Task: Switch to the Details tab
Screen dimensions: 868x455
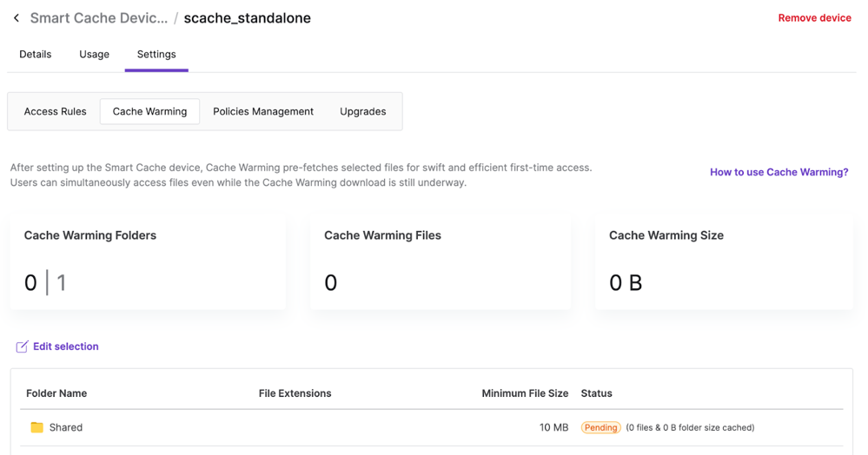Action: click(x=36, y=54)
